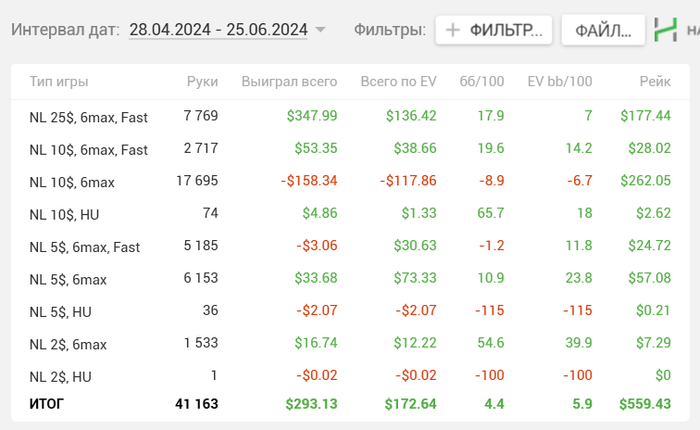Viewport: 700px width, 430px height.
Task: Select the NL 5$, 6max, Fast row
Action: (85, 247)
